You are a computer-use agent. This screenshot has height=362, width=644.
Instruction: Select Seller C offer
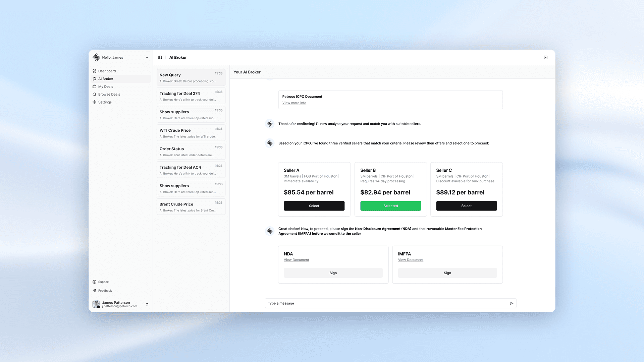click(466, 206)
